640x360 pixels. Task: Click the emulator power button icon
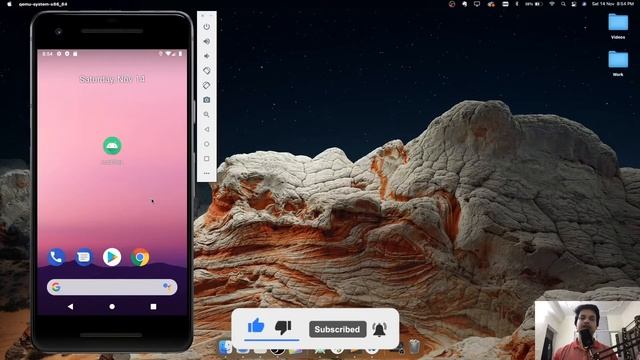tap(207, 27)
